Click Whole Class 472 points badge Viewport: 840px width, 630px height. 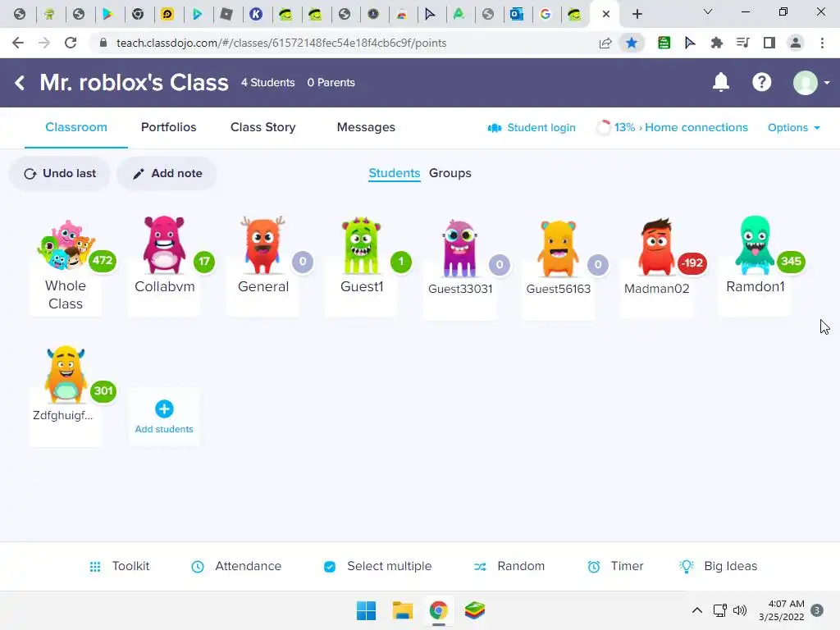tap(103, 261)
